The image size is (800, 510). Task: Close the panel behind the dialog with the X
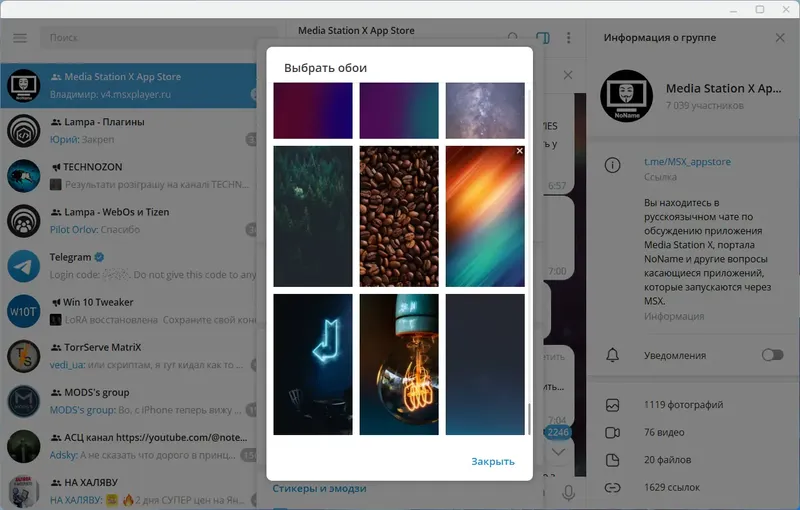pos(568,75)
